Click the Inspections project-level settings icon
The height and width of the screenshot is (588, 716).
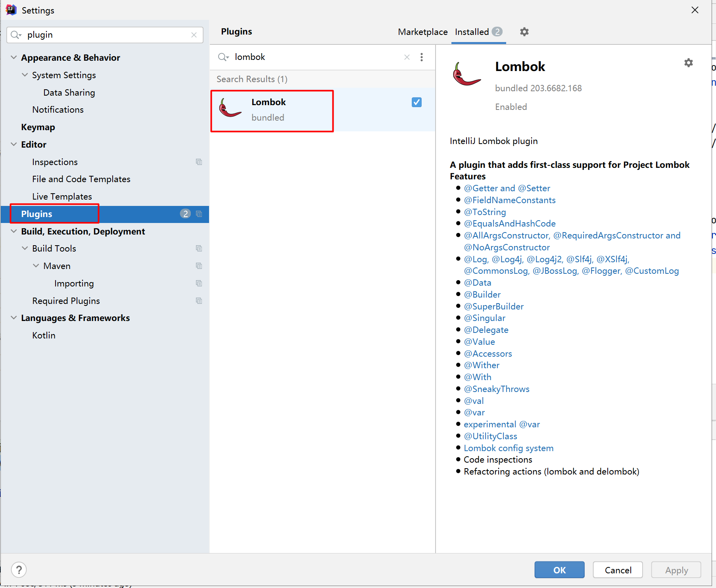(199, 162)
